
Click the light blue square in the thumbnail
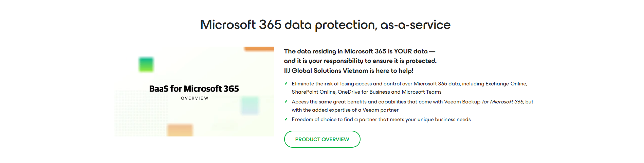pyautogui.click(x=250, y=105)
